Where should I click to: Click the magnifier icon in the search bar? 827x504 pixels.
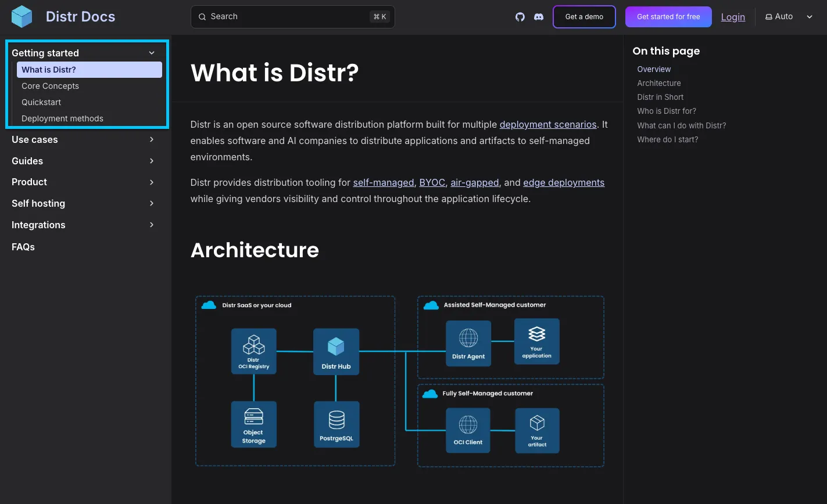pyautogui.click(x=202, y=16)
